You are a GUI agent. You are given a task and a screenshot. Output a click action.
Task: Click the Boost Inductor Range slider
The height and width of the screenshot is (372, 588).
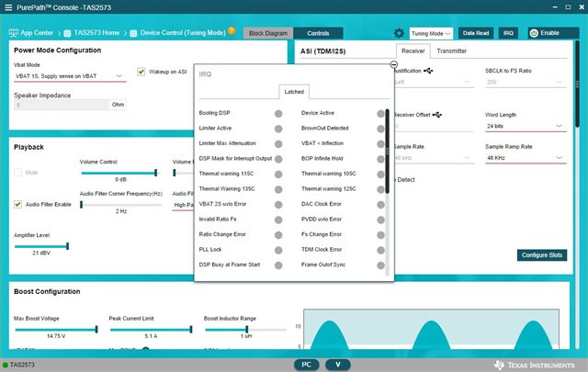click(245, 330)
